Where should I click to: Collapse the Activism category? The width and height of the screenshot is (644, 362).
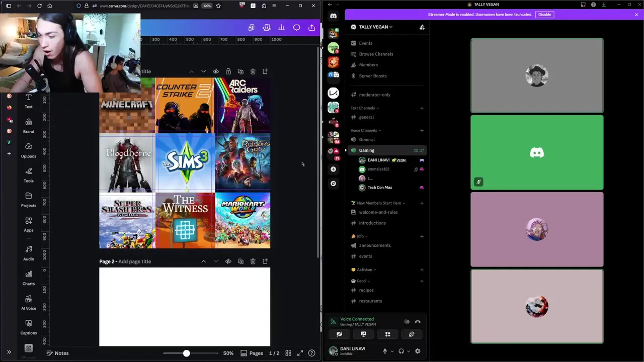click(x=363, y=269)
